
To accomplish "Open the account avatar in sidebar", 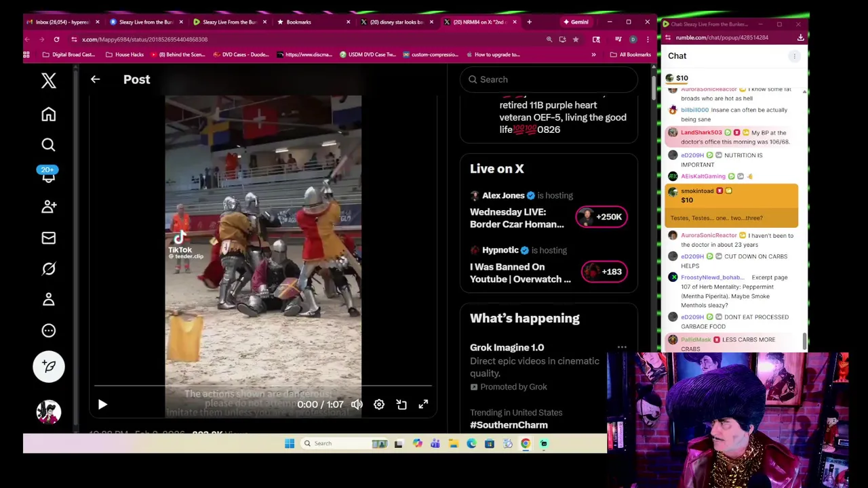I will [x=49, y=412].
